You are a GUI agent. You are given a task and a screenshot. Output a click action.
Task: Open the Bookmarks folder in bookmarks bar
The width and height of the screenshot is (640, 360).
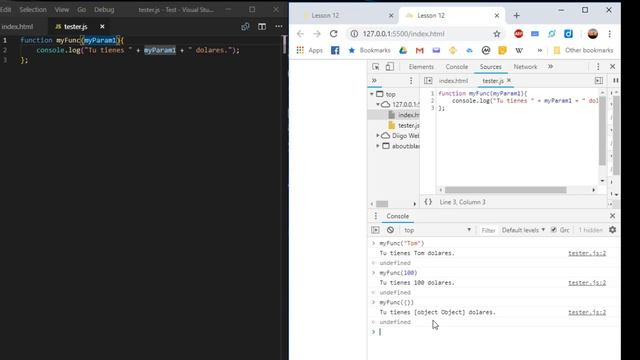[x=369, y=50]
